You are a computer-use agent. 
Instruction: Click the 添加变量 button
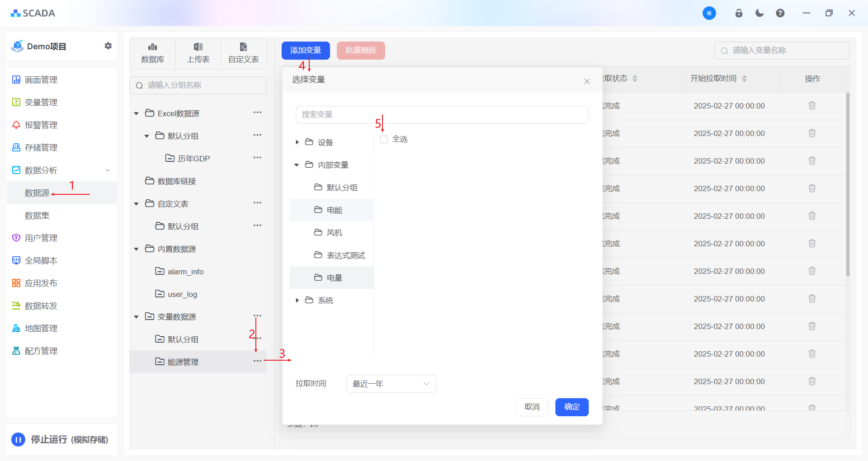pyautogui.click(x=305, y=50)
